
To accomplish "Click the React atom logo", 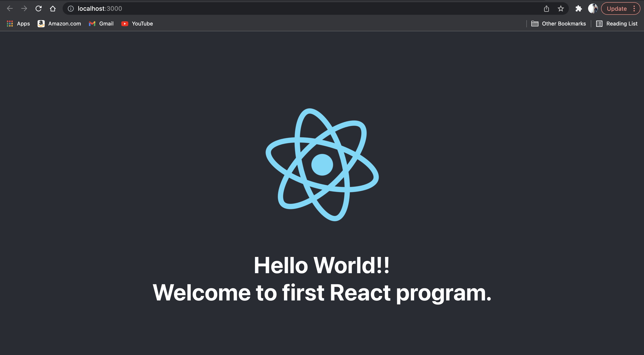I will 322,164.
